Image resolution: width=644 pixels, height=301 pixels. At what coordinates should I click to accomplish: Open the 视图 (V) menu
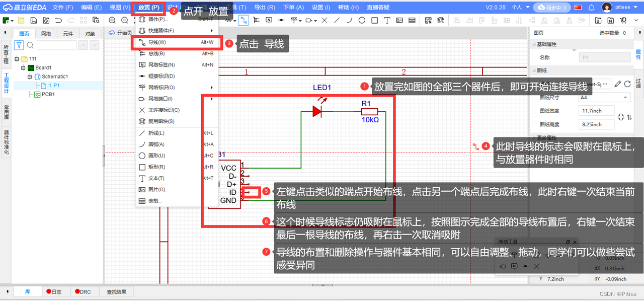pos(120,8)
